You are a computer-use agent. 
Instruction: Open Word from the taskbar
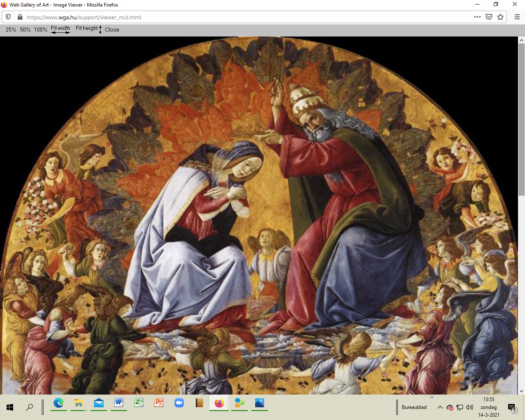119,403
